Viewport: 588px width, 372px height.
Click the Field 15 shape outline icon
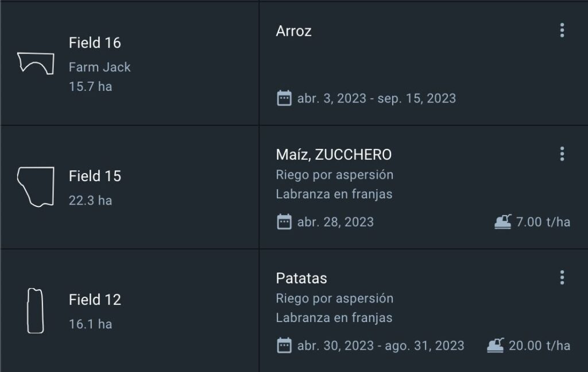(x=36, y=186)
